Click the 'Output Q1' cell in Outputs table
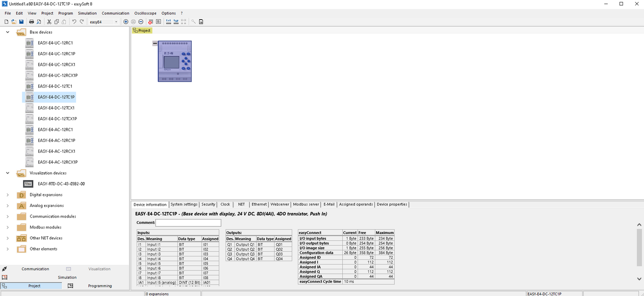Viewport: 644px width, 296px height. click(245, 244)
